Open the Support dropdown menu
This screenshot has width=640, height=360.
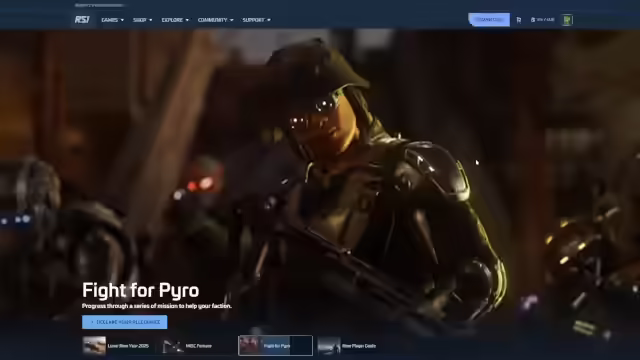tap(256, 20)
